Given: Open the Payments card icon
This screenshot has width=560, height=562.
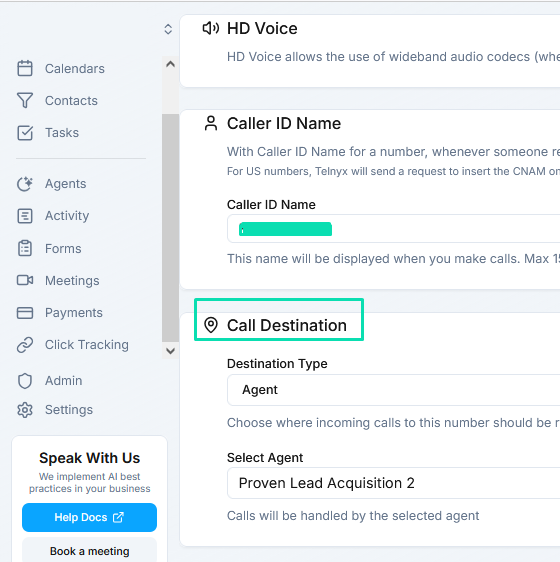Looking at the screenshot, I should click(x=25, y=313).
